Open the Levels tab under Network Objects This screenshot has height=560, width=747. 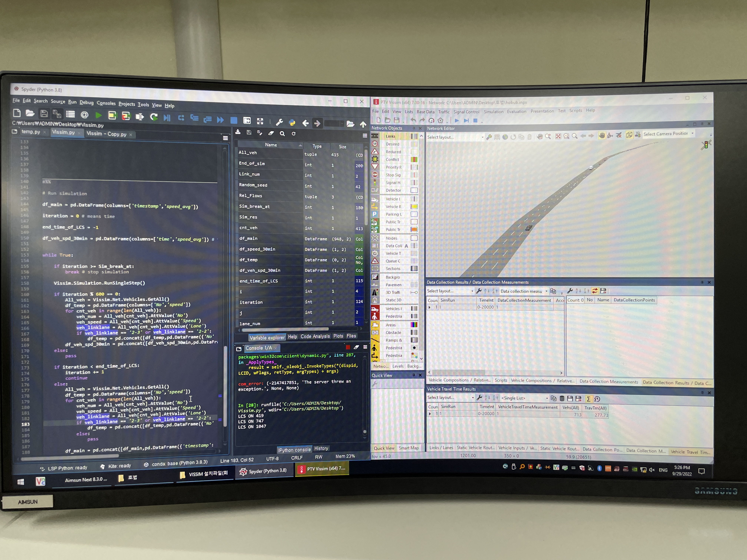398,366
